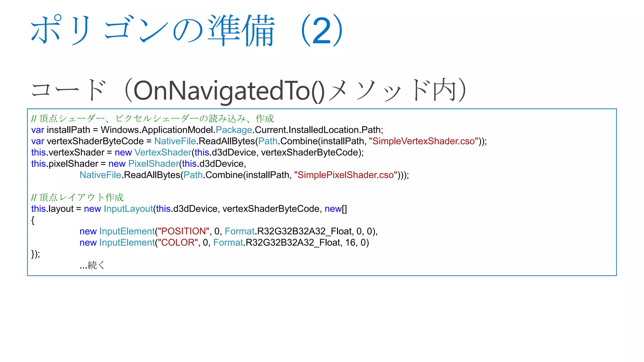Click the closing '});' line
The height and width of the screenshot is (362, 644).
36,254
